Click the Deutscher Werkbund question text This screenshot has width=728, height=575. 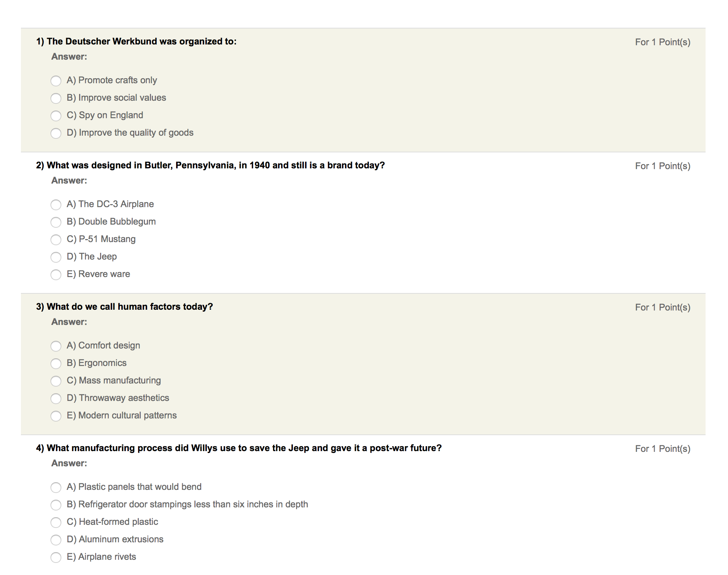[x=136, y=41]
